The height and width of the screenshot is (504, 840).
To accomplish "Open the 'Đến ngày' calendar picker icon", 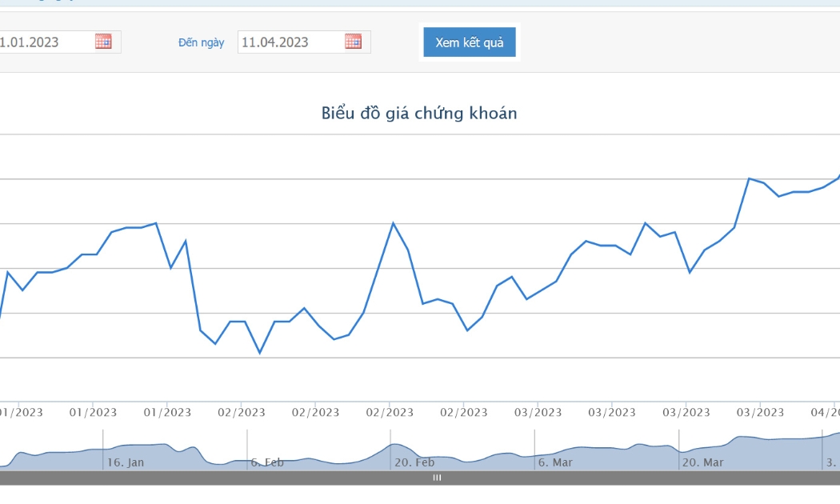I will pyautogui.click(x=353, y=42).
